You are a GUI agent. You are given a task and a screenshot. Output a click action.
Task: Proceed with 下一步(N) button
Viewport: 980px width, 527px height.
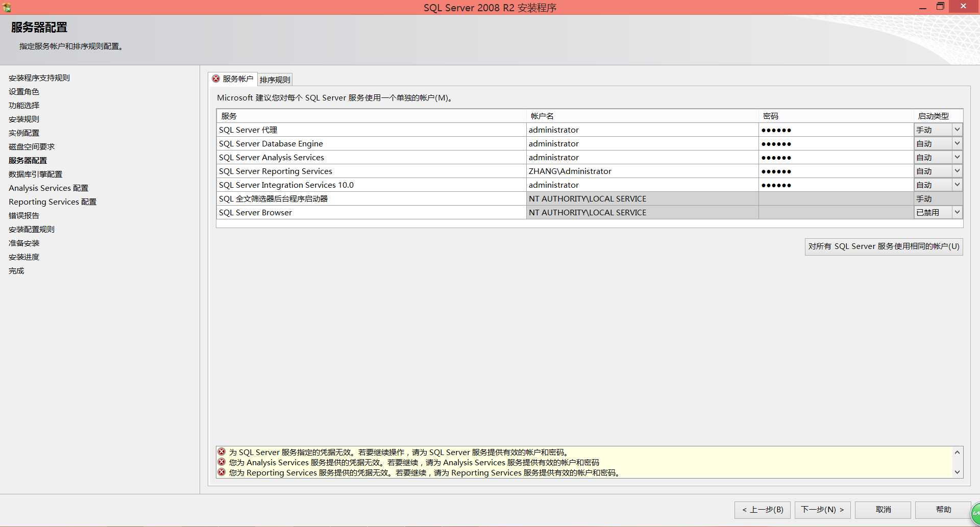(x=822, y=510)
